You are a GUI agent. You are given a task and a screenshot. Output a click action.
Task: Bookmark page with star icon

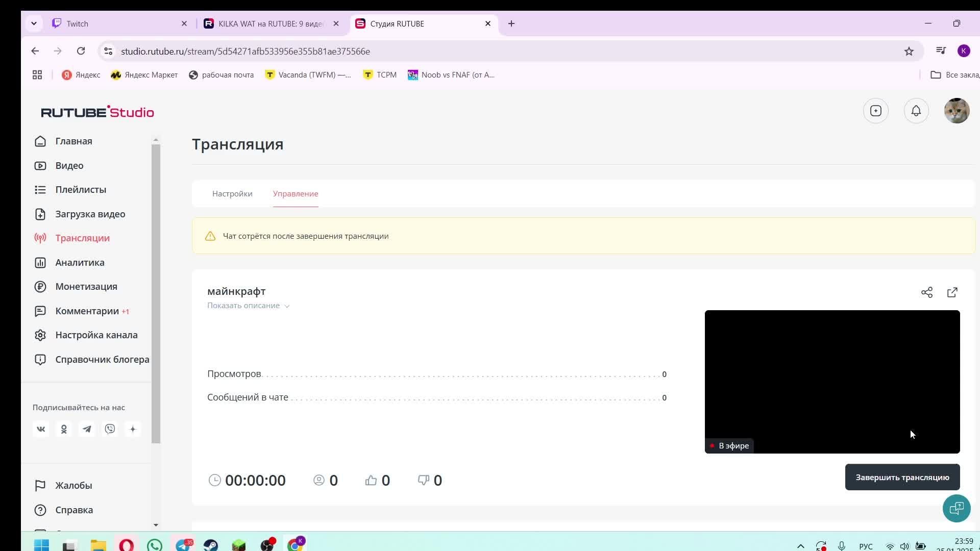909,51
